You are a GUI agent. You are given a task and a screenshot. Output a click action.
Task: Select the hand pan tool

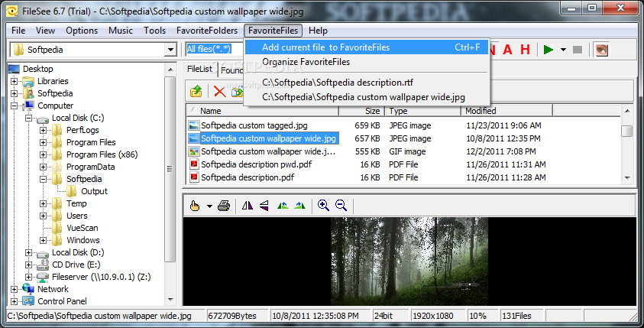(195, 206)
